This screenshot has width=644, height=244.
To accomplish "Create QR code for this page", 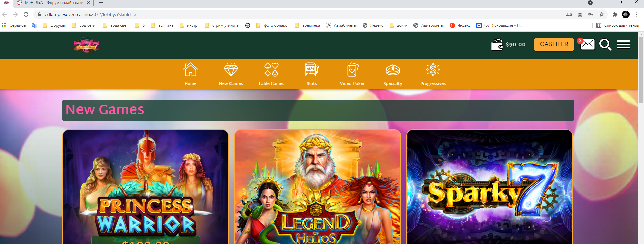I will 580,14.
